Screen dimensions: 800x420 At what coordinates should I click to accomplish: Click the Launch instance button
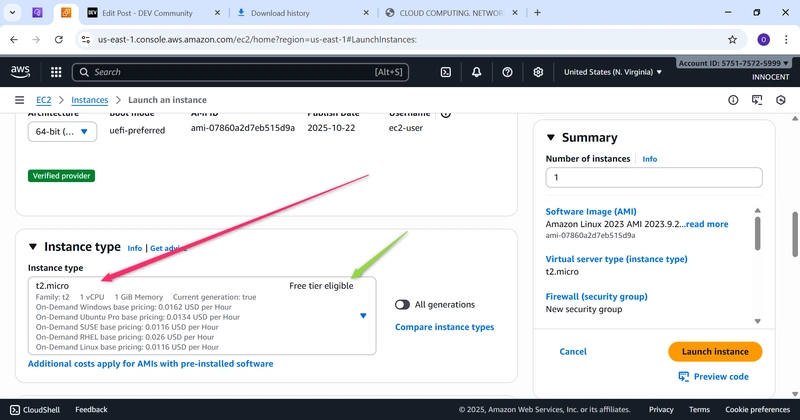pyautogui.click(x=715, y=352)
